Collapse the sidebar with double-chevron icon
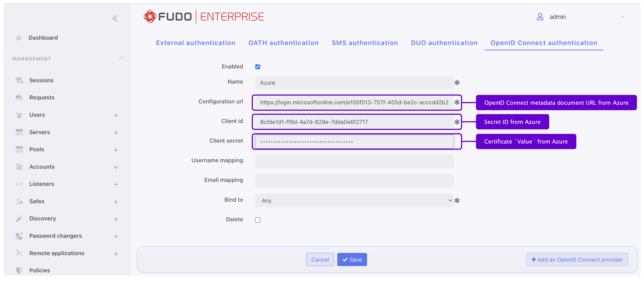This screenshot has height=281, width=644. [x=115, y=18]
